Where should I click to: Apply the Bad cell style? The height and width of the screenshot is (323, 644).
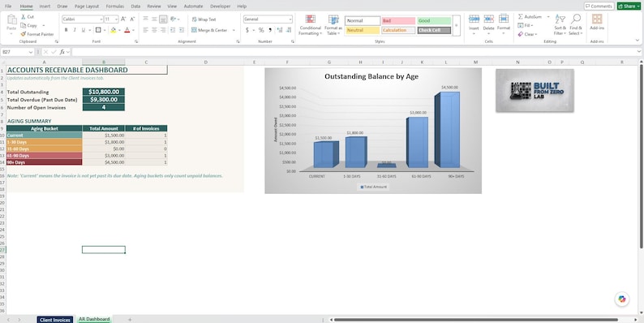point(398,20)
